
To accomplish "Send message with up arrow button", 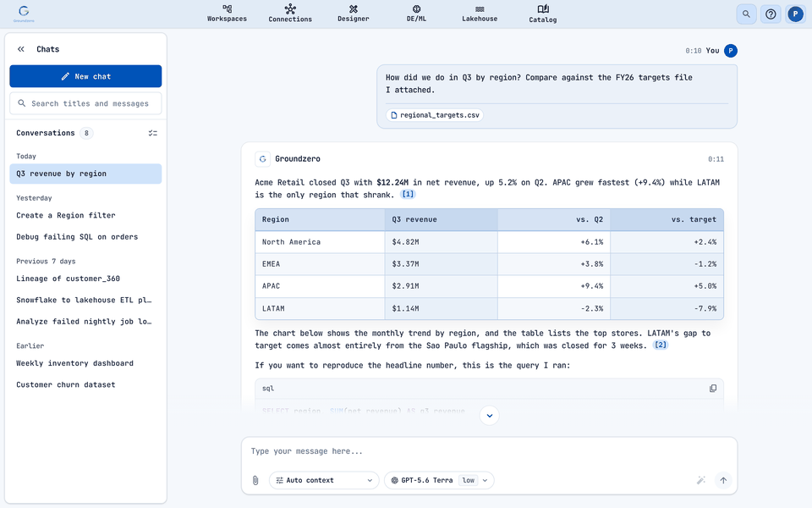I will tap(723, 481).
